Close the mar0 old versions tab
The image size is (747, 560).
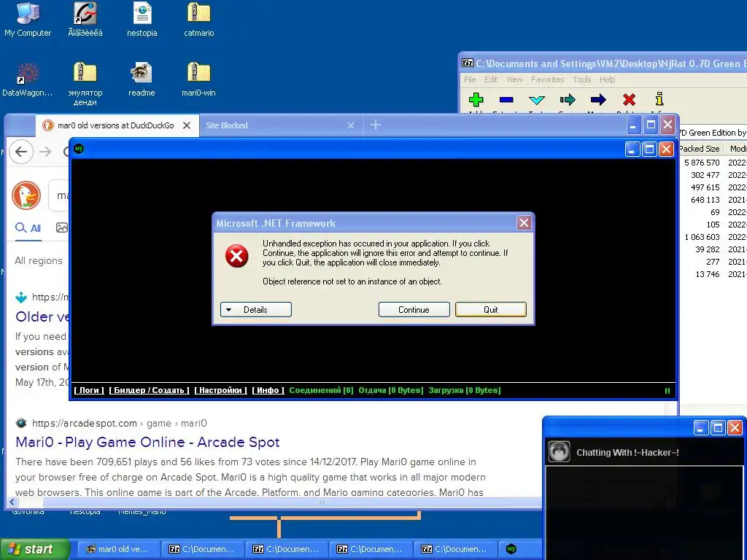(187, 125)
